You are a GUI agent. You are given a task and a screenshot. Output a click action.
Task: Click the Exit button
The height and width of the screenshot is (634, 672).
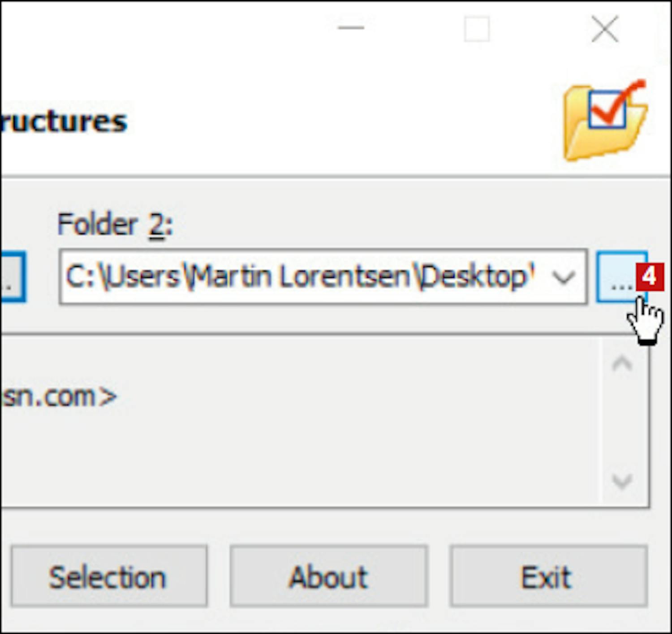[548, 576]
